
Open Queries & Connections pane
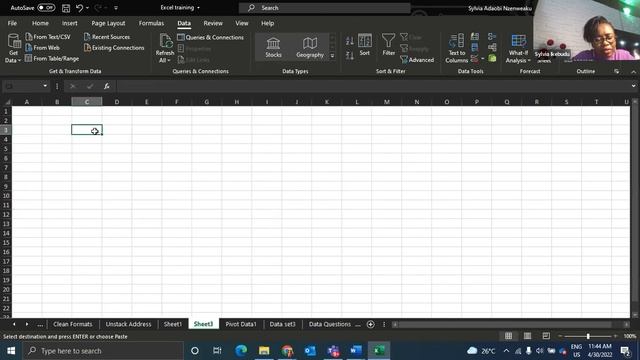(211, 37)
